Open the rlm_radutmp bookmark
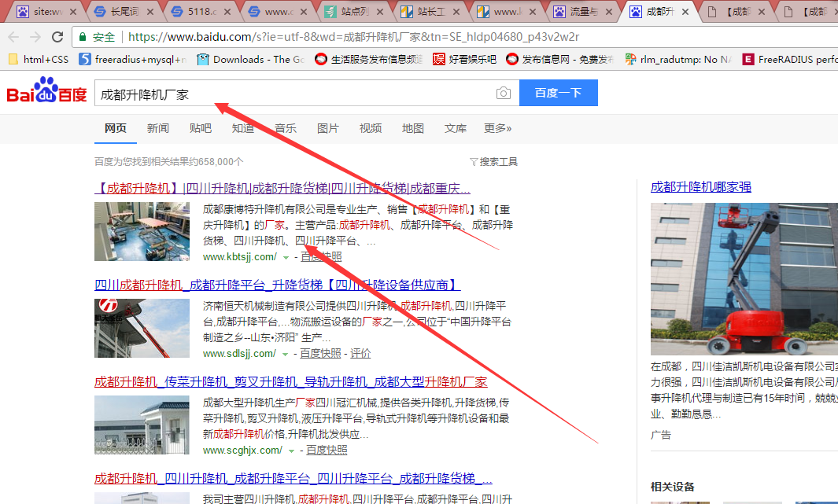Image resolution: width=838 pixels, height=504 pixels. (679, 59)
